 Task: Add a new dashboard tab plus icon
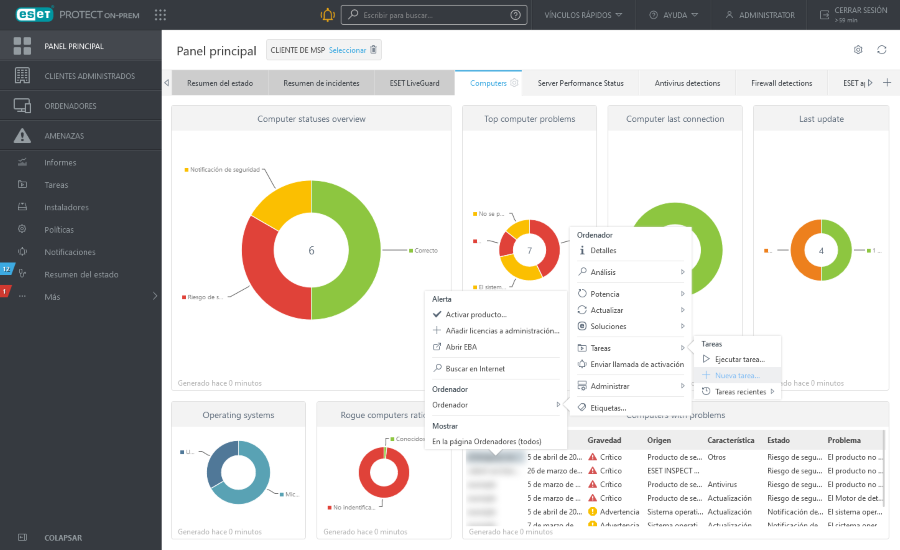coord(887,83)
